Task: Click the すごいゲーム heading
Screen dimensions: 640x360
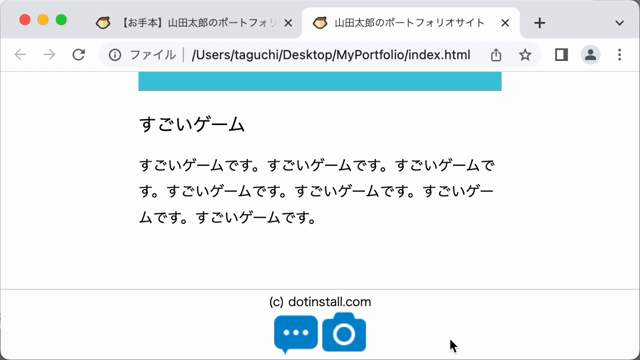Action: (192, 124)
